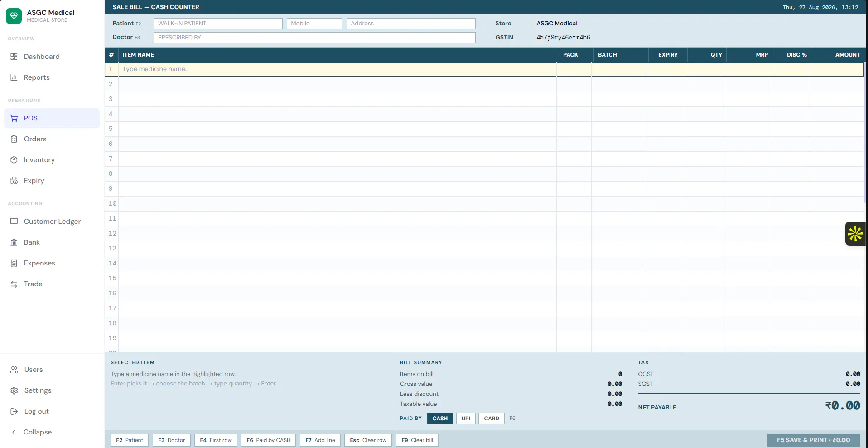868x448 pixels.
Task: Click the Collapse chevron icon
Action: click(14, 432)
